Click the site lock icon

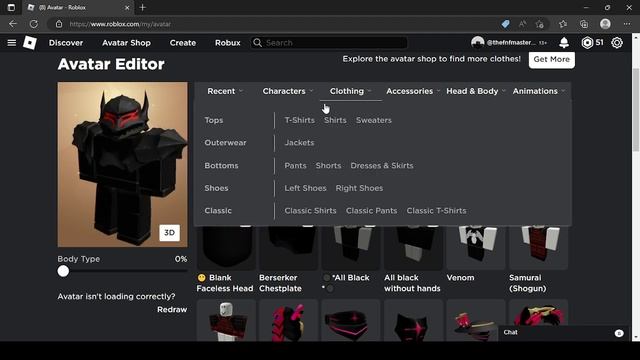click(x=59, y=24)
